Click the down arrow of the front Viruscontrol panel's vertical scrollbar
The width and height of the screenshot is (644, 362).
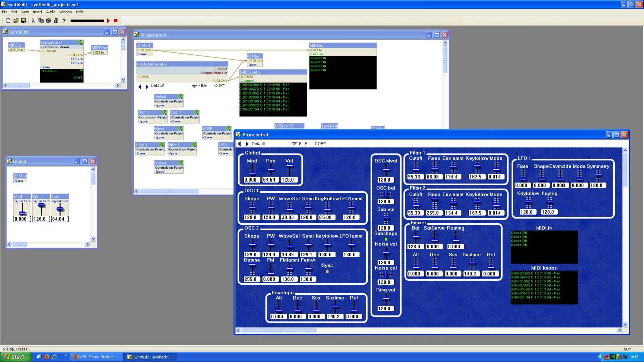pyautogui.click(x=625, y=325)
